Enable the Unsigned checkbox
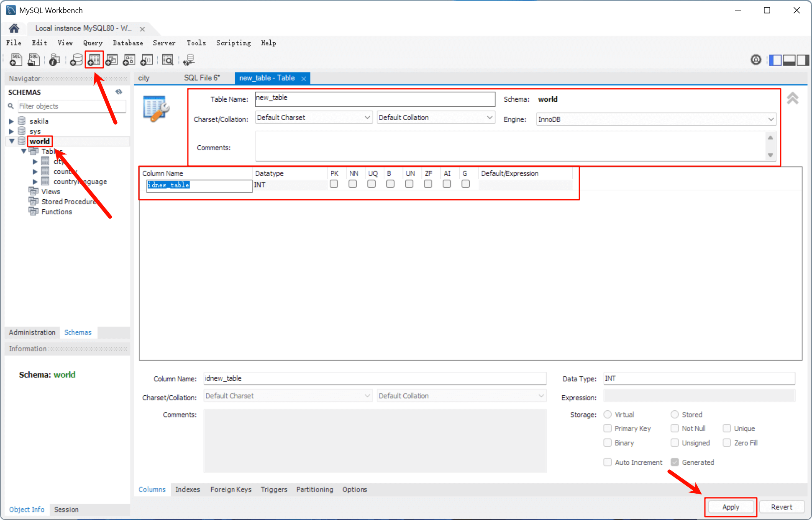The width and height of the screenshot is (812, 520). (x=675, y=443)
